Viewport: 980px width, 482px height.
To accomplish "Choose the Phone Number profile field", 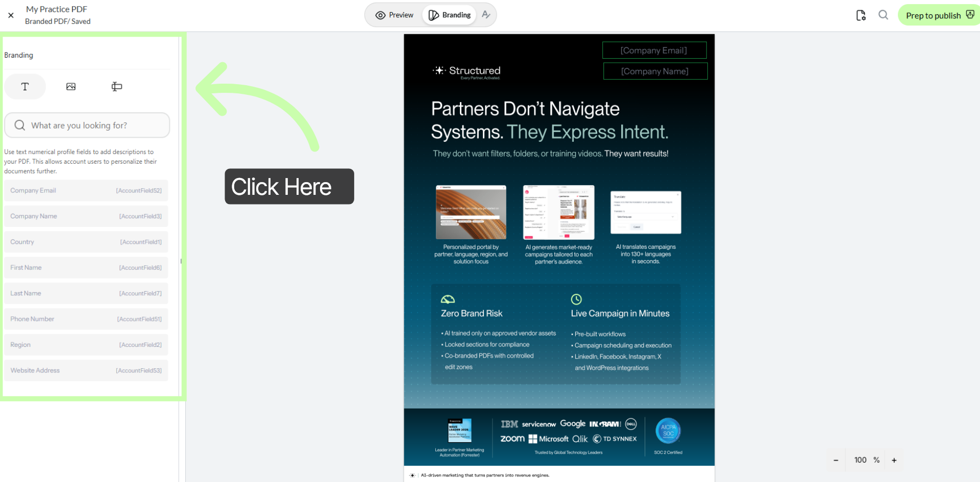I will pyautogui.click(x=86, y=319).
